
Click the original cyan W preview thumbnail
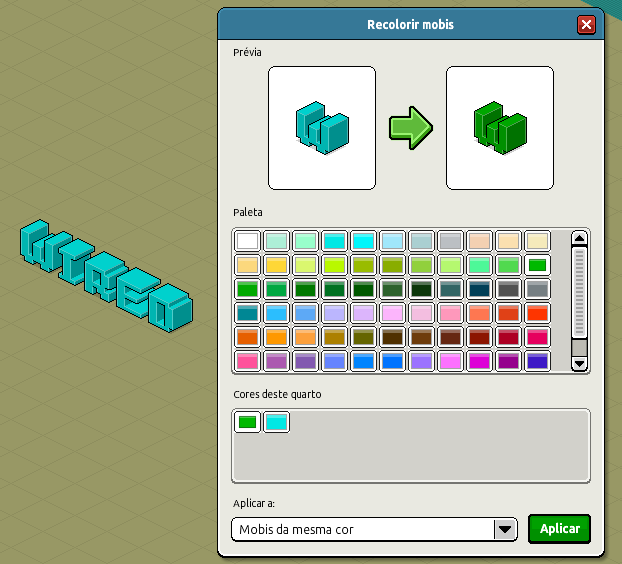tap(322, 128)
